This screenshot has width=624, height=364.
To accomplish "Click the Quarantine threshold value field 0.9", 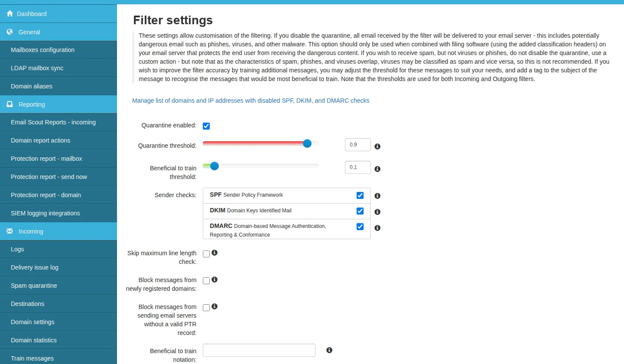I will click(358, 145).
